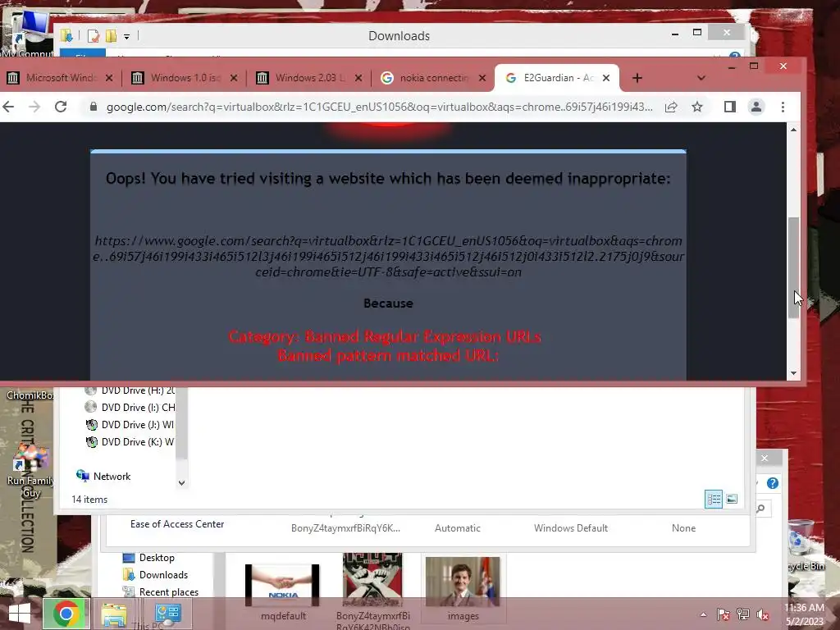Open the Windows Start button
Image resolution: width=840 pixels, height=630 pixels.
[20, 614]
